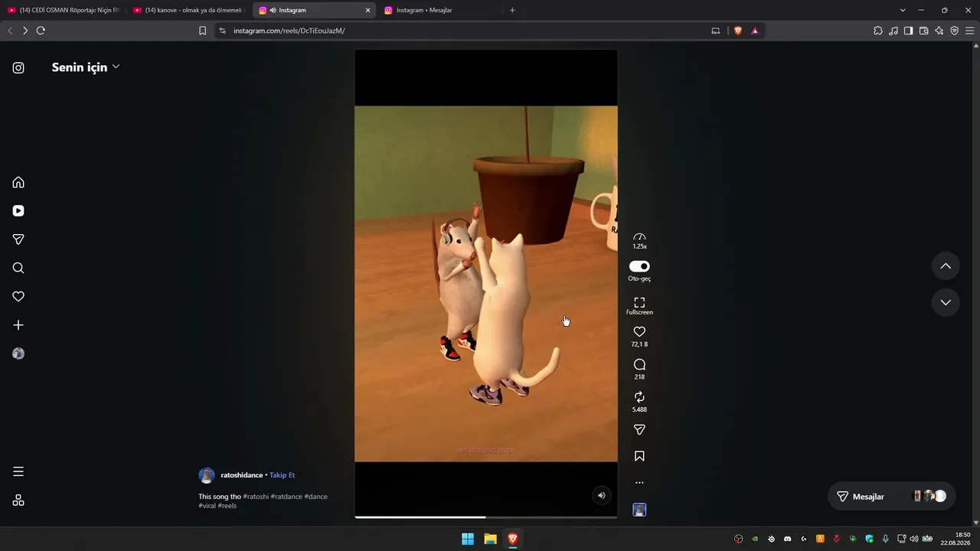
Task: Open Notifications heart icon in sidebar
Action: pos(18,296)
